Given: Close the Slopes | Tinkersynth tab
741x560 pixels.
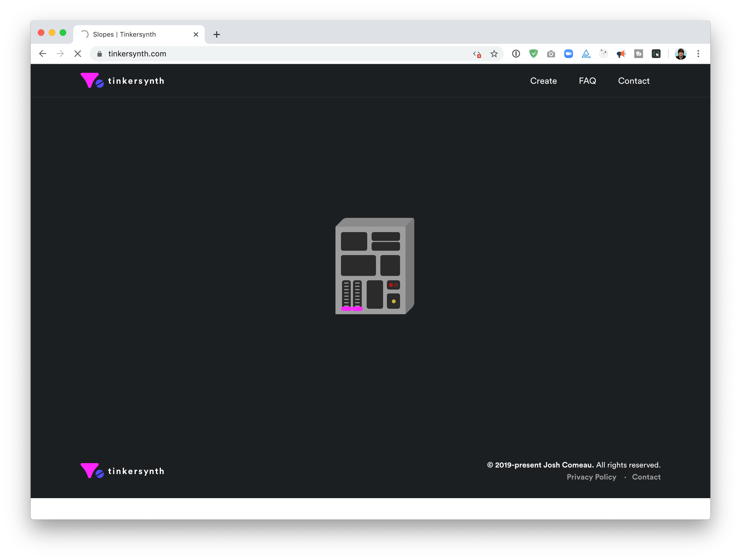Looking at the screenshot, I should [x=196, y=34].
